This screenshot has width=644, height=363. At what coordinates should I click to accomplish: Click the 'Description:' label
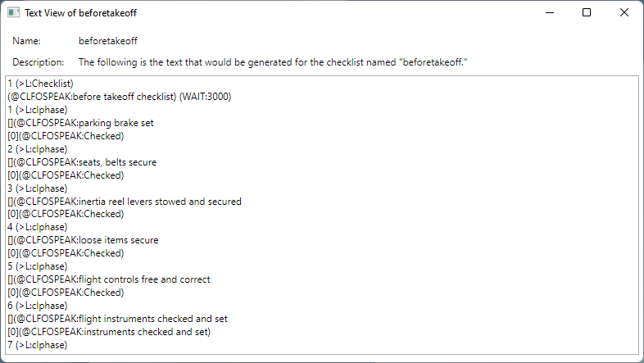(39, 62)
